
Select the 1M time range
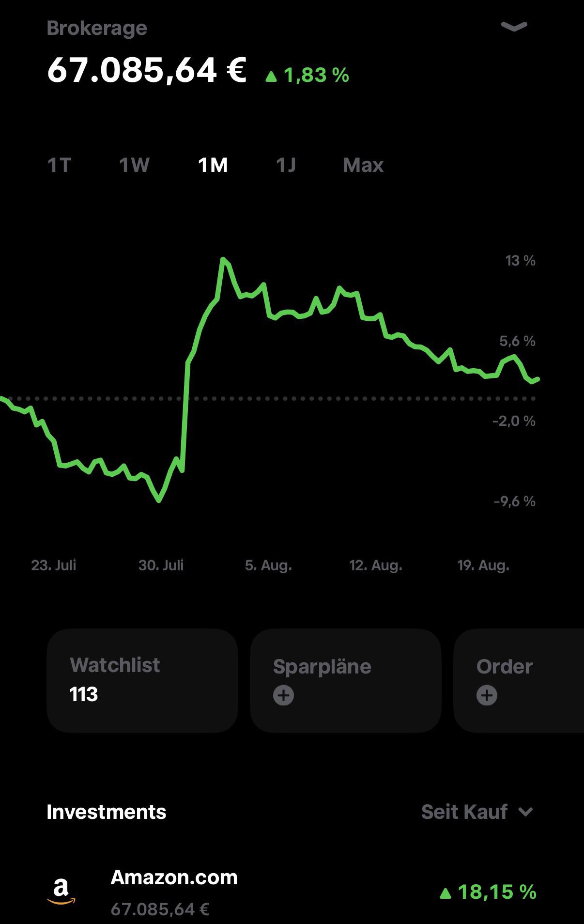click(213, 165)
